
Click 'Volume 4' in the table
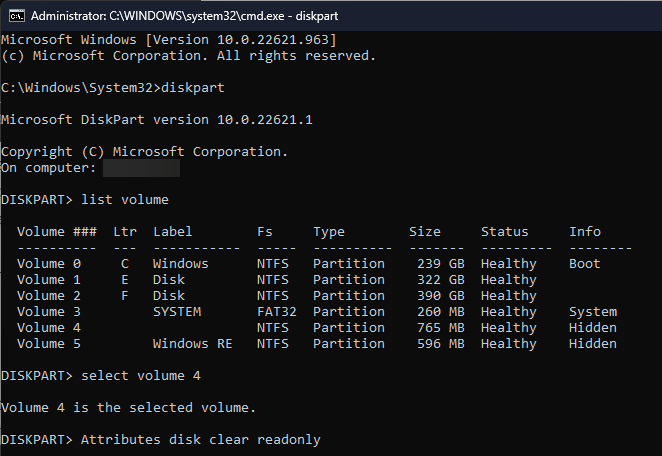(49, 328)
